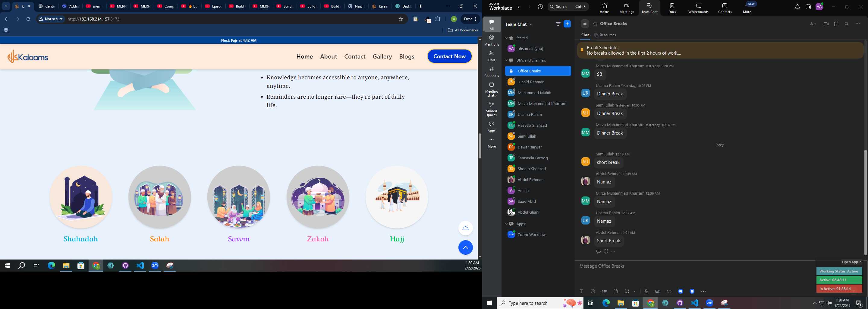Screen dimensions: 868x309
Task: Open More in the Zoom sidebar
Action: click(492, 143)
